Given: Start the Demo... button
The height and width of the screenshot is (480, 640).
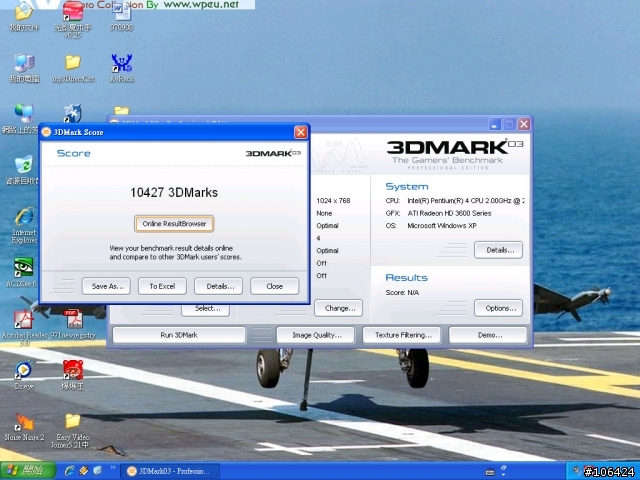Looking at the screenshot, I should pos(488,335).
